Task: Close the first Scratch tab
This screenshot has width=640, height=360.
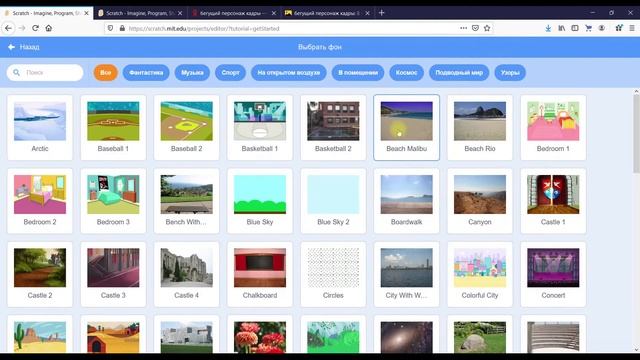Action: pyautogui.click(x=87, y=13)
